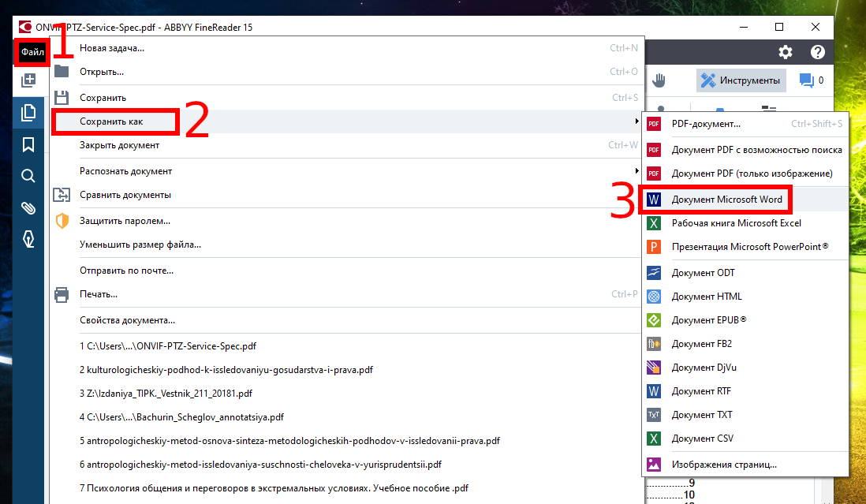The width and height of the screenshot is (866, 504).
Task: Choose Открыть... menu item
Action: click(347, 72)
